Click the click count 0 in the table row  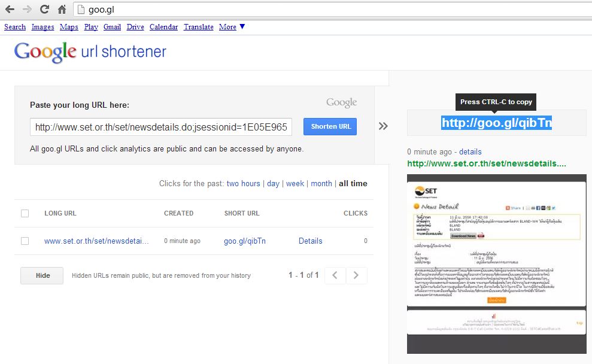[366, 241]
